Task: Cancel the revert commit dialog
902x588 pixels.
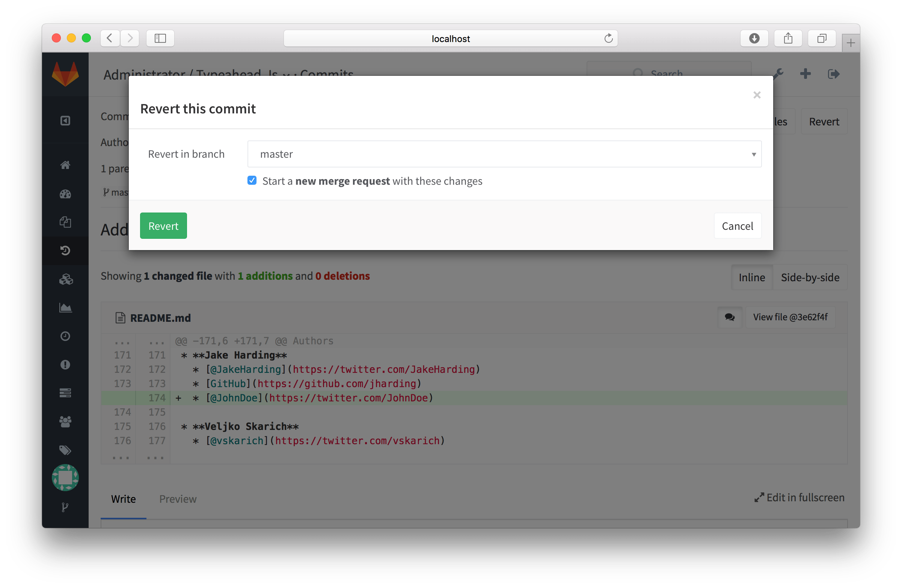Action: point(737,225)
